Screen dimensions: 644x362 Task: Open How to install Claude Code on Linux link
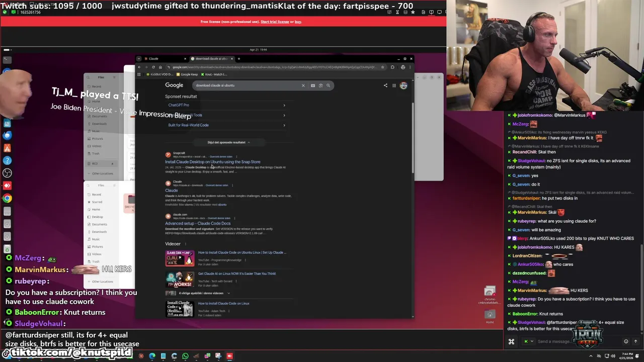pos(223,303)
